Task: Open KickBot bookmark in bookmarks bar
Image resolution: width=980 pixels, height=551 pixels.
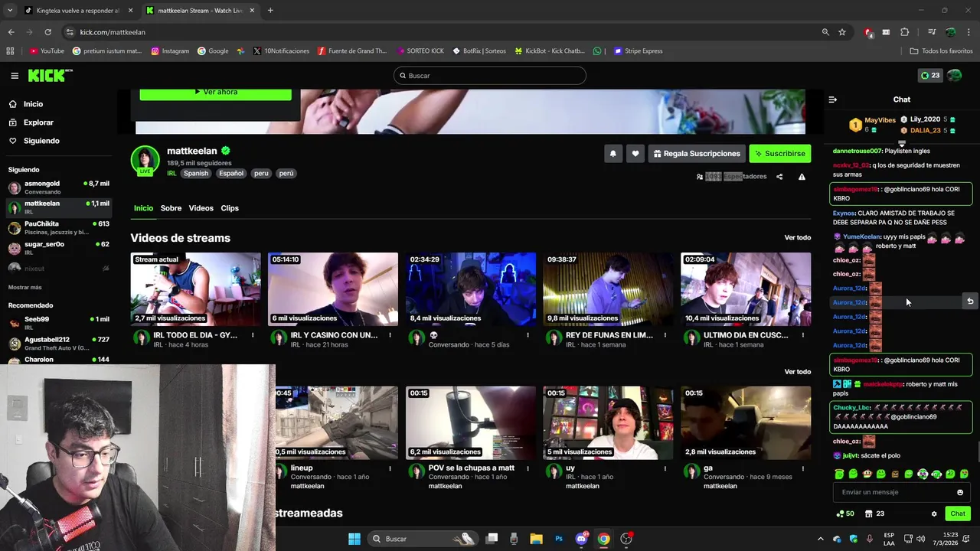Action: tap(550, 51)
